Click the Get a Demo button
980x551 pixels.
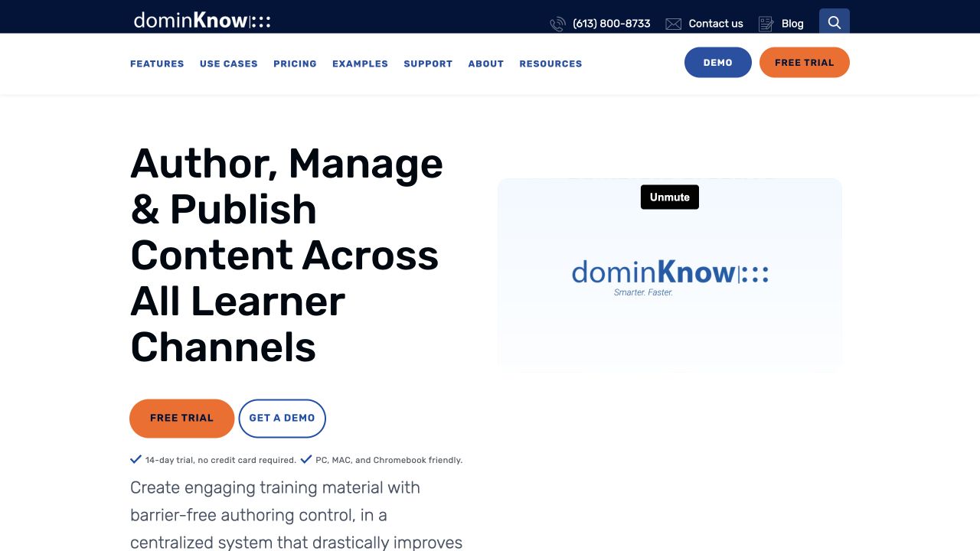click(x=282, y=419)
